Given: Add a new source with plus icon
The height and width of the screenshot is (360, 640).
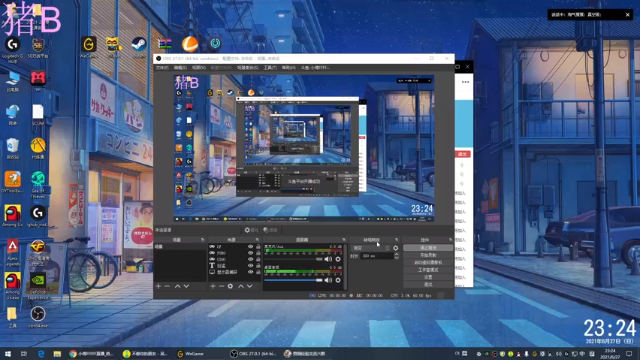Looking at the screenshot, I should pyautogui.click(x=213, y=286).
